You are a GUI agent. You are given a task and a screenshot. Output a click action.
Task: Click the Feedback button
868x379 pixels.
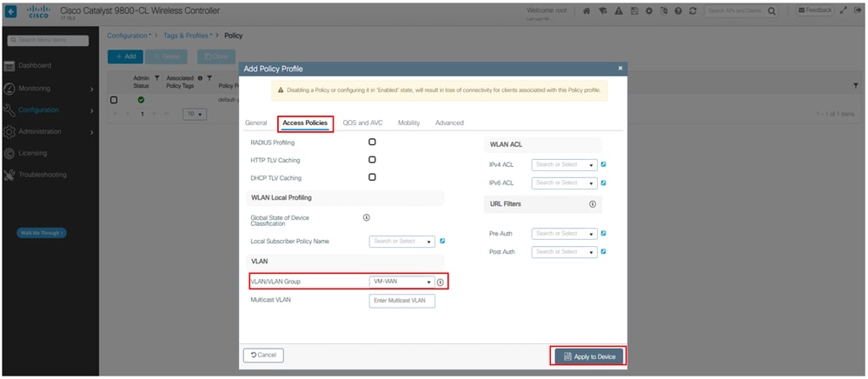click(815, 10)
